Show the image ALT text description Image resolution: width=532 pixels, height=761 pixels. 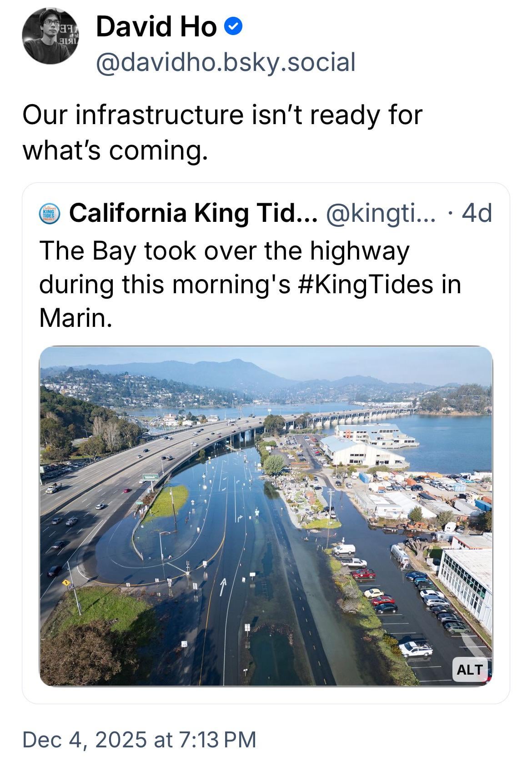(x=470, y=669)
